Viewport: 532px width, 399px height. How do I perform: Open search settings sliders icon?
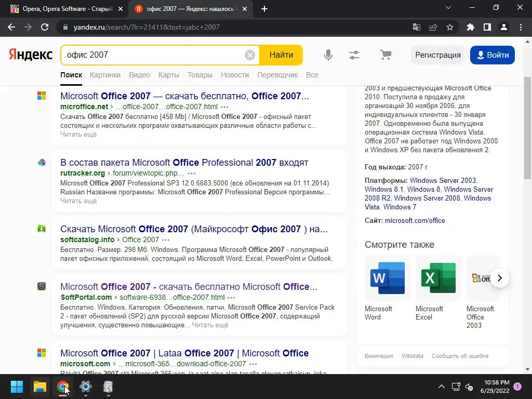(x=354, y=55)
